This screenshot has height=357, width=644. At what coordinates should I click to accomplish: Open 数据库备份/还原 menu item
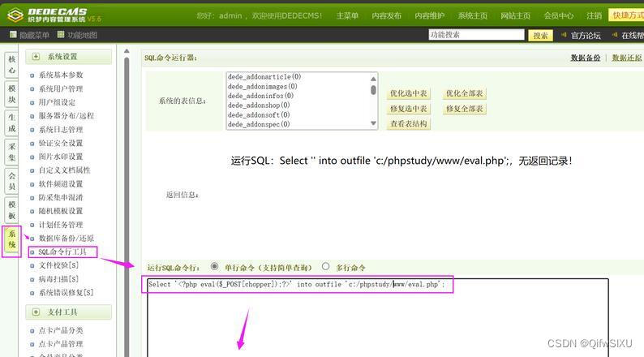pos(67,239)
